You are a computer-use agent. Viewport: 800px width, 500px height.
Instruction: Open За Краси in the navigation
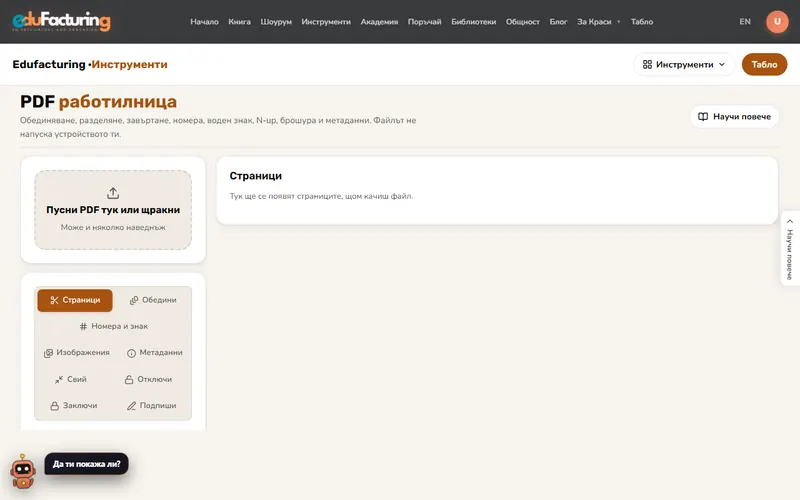tap(594, 21)
